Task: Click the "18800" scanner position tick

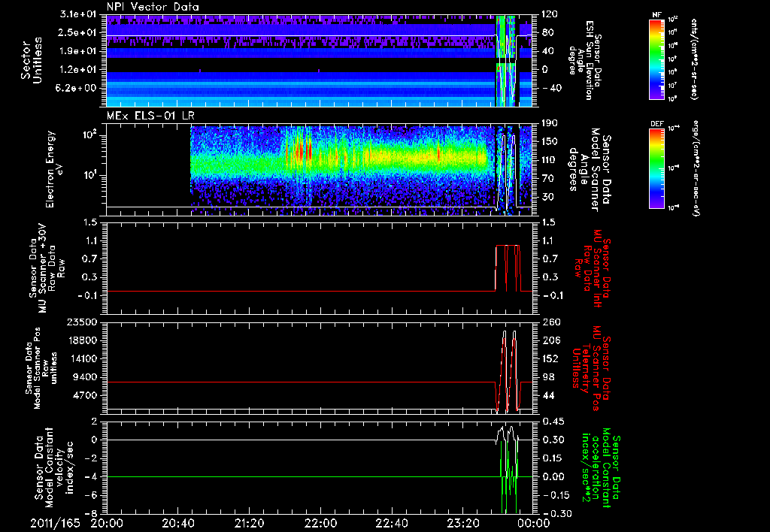Action: 83,340
